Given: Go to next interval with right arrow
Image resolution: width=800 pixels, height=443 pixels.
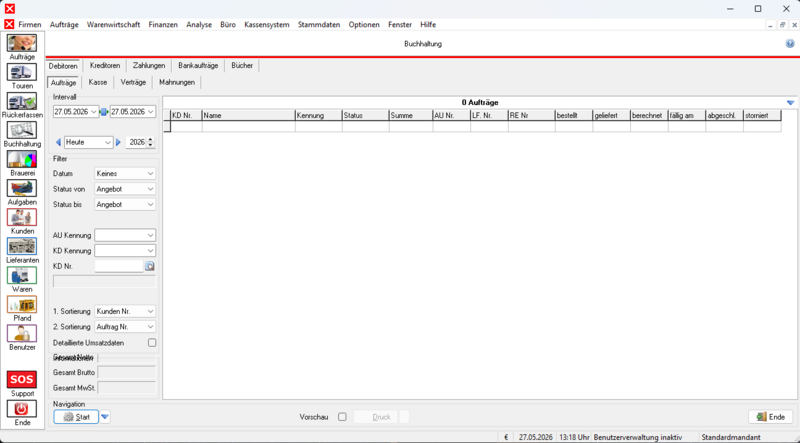Looking at the screenshot, I should click(x=118, y=142).
